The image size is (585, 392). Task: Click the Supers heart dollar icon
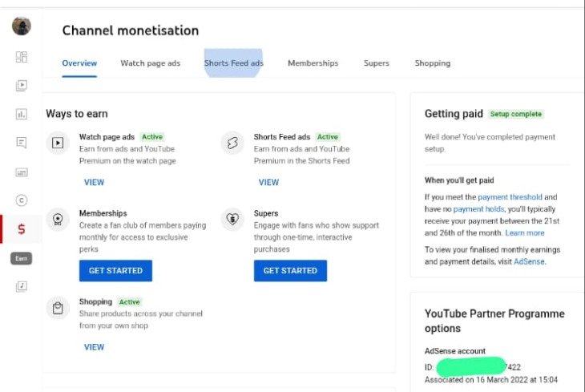[x=232, y=219]
